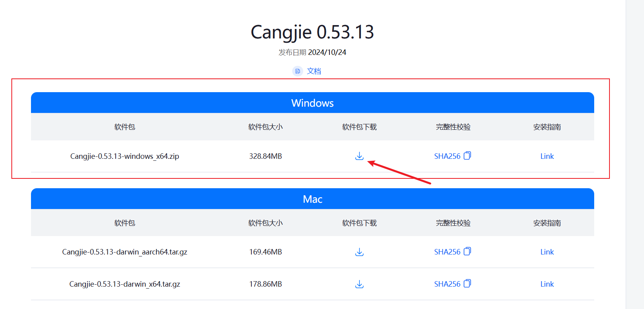The height and width of the screenshot is (309, 644).
Task: Open SHA256 link for darwin_aarch64.tar.gz
Action: [x=447, y=252]
